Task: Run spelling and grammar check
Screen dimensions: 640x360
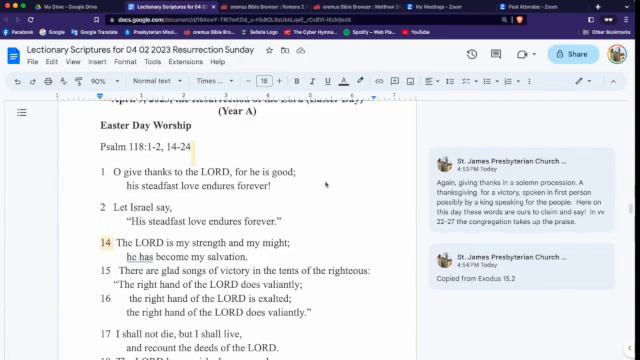Action: click(63, 81)
